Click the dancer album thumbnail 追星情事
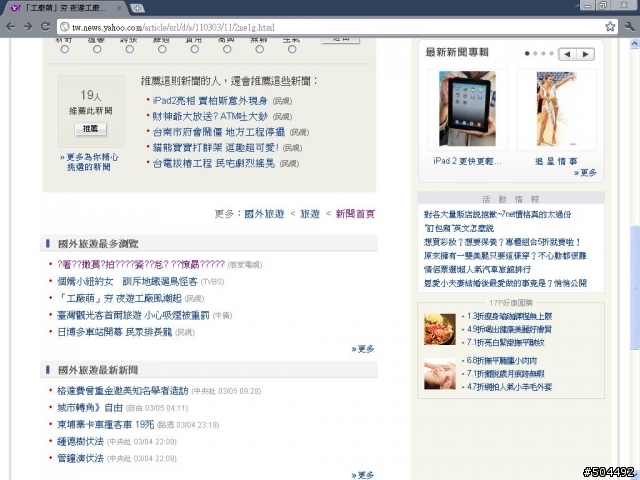 557,109
